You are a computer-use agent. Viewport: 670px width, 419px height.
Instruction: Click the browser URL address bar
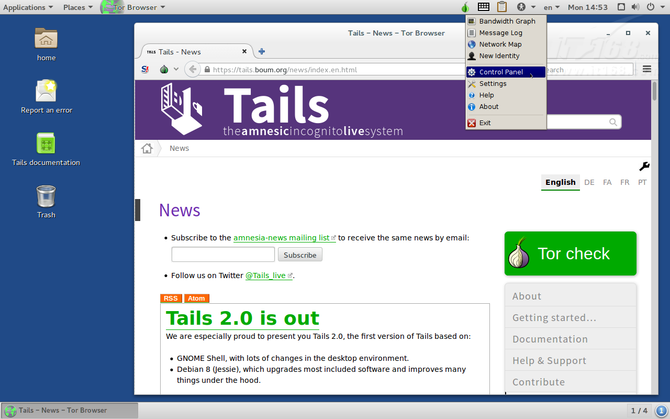[333, 69]
